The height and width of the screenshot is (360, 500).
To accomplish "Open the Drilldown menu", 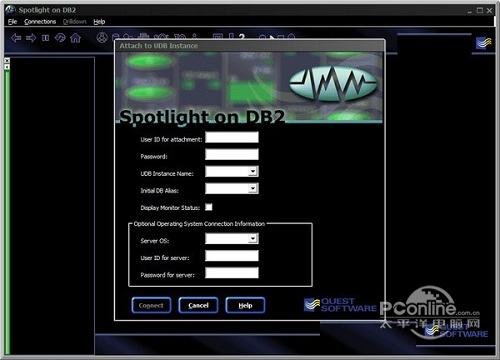I will (x=75, y=22).
